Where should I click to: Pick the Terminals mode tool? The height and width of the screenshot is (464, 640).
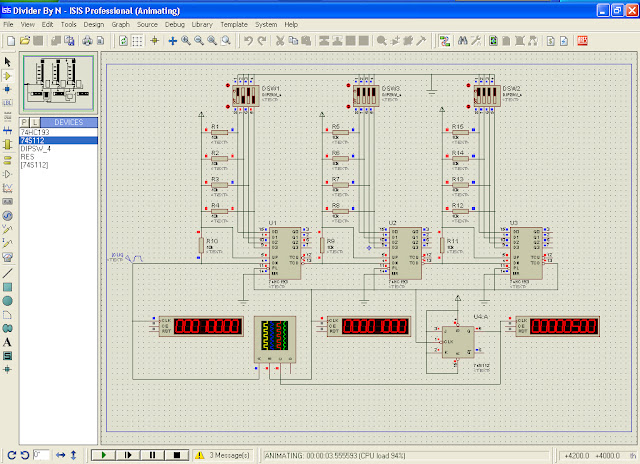[7, 160]
